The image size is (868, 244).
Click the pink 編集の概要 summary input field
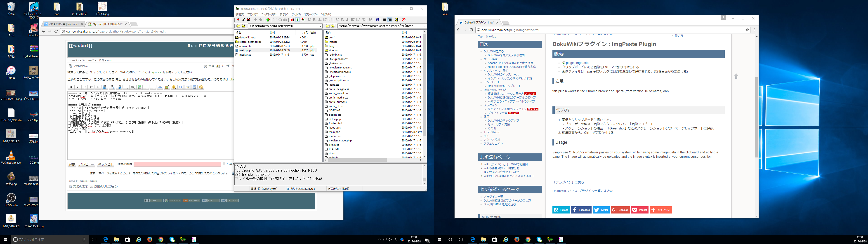click(x=177, y=164)
